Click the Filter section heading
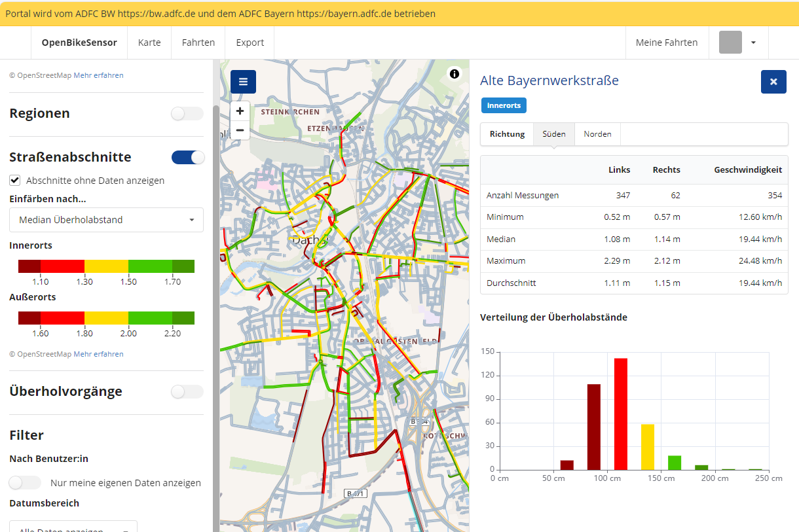Screen dimensions: 799x532 [x=27, y=435]
